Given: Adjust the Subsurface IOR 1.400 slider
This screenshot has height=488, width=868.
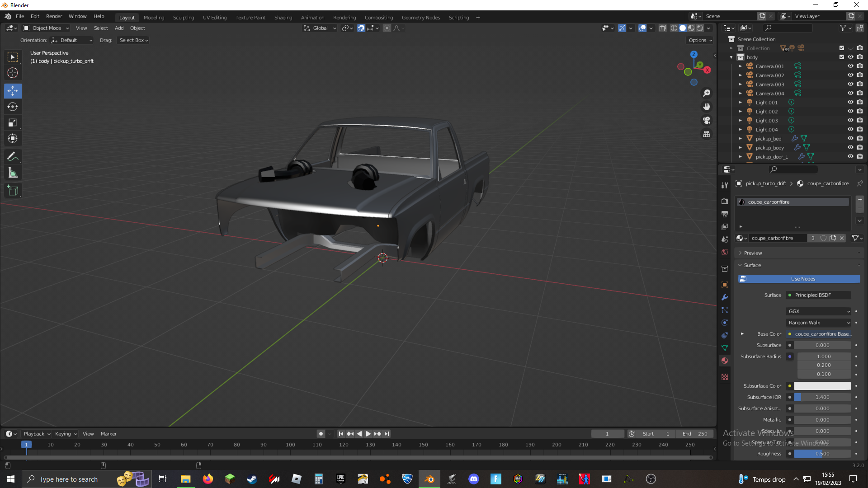Looking at the screenshot, I should point(822,397).
